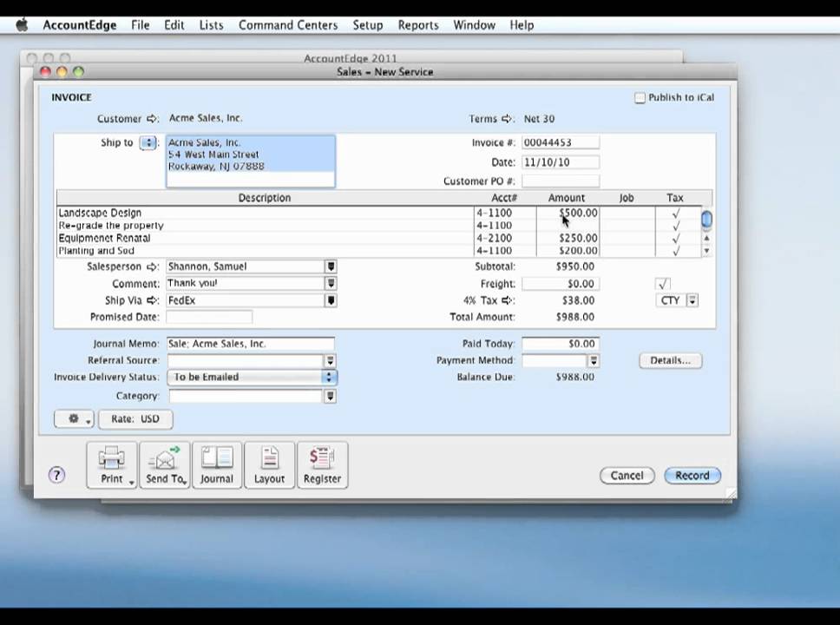Select the $250.00 amount cell

pyautogui.click(x=568, y=238)
